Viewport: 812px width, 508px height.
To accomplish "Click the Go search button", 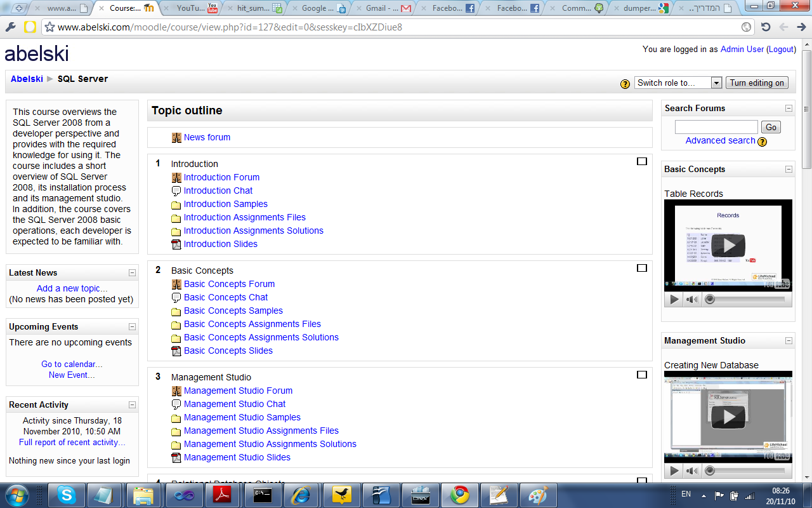I will click(x=771, y=127).
